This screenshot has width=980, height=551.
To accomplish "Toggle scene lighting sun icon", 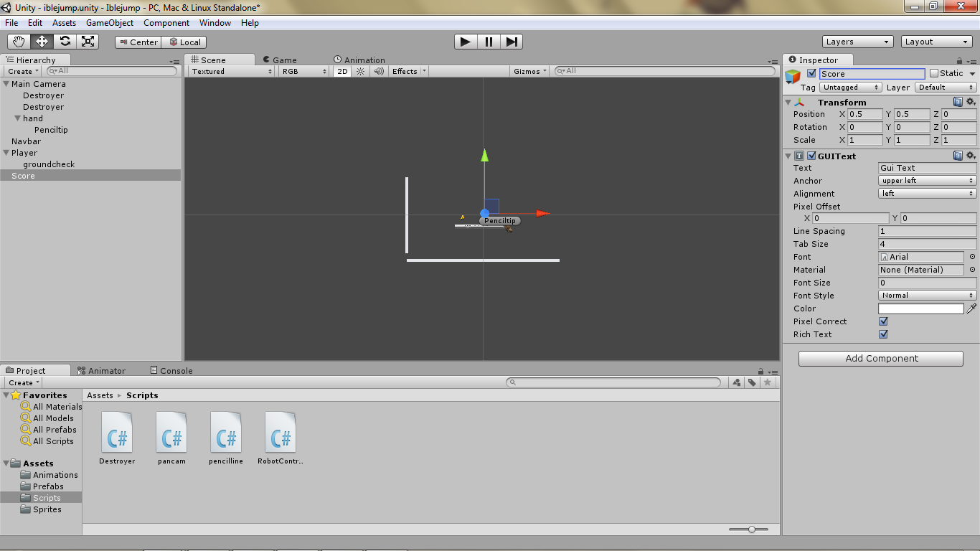I will tap(361, 71).
